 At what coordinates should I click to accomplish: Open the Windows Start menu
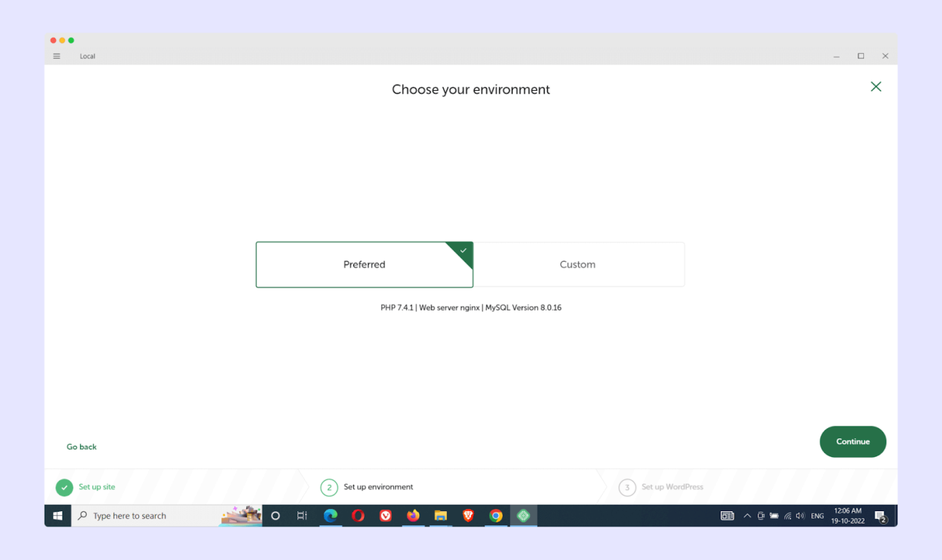tap(57, 515)
